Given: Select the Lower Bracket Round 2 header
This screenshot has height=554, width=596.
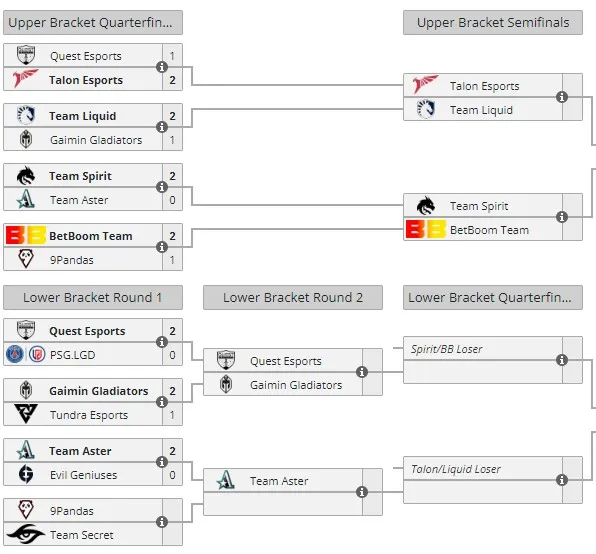Looking at the screenshot, I should click(x=293, y=298).
